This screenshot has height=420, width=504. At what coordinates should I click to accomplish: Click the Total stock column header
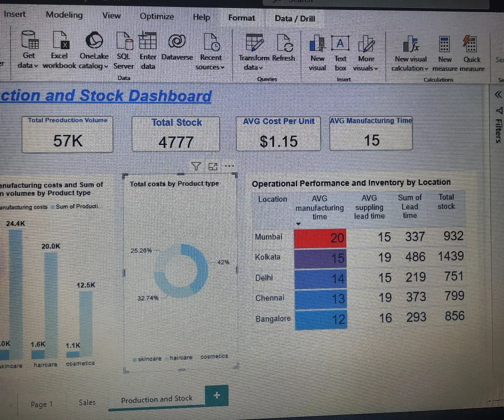point(446,201)
